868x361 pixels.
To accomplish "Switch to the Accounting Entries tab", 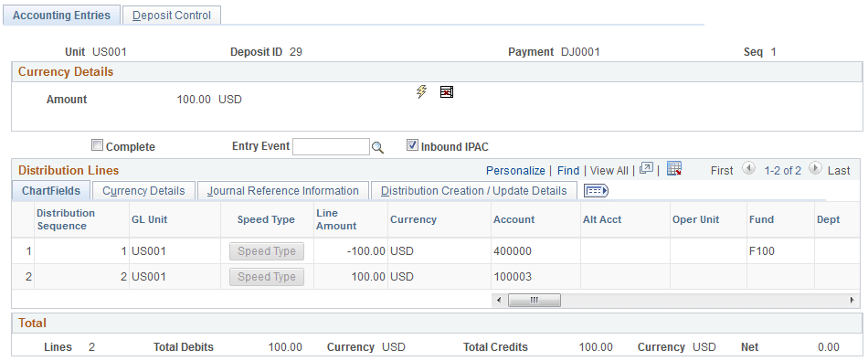I will pos(61,16).
